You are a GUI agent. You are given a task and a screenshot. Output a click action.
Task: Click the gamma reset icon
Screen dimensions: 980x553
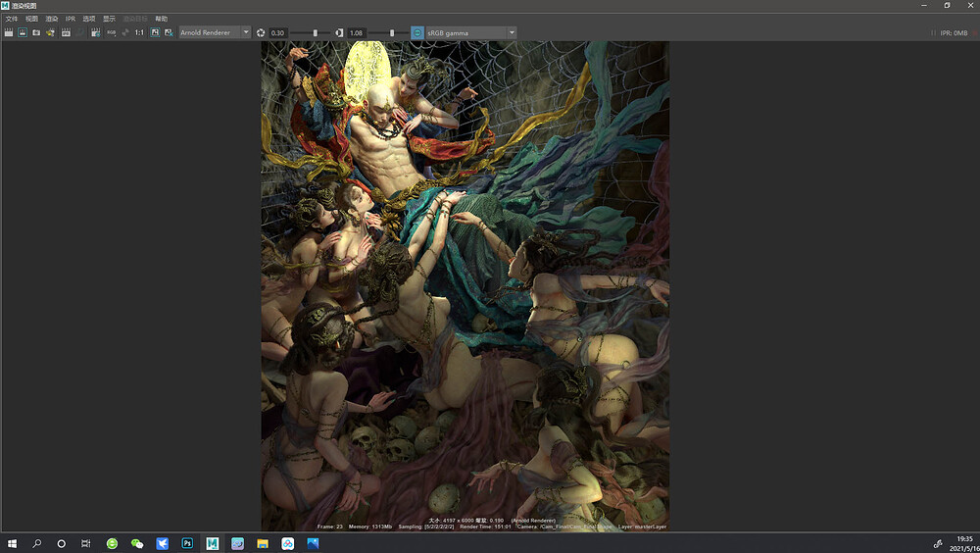click(339, 32)
